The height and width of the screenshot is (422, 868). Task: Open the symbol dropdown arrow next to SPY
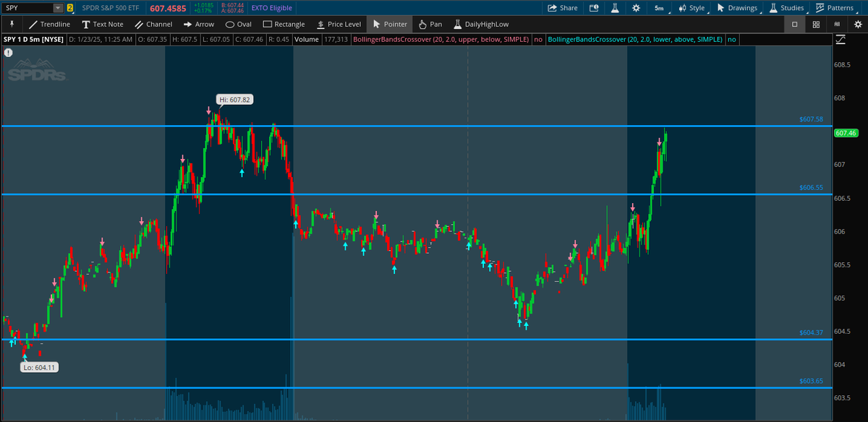click(x=58, y=8)
